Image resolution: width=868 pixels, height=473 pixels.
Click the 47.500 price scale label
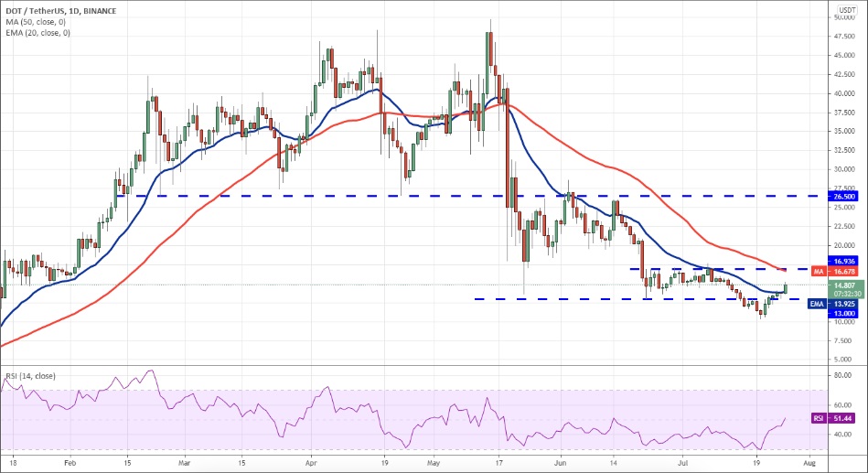(843, 37)
